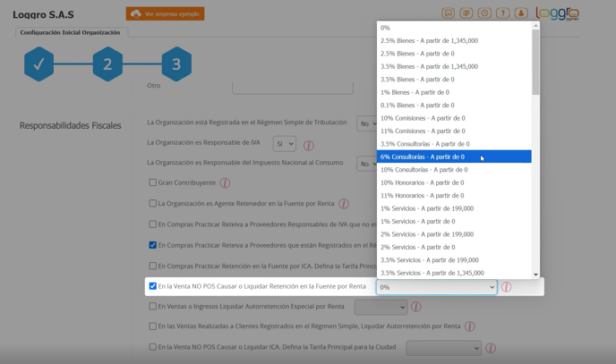Viewport: 616px width, 364px height.
Task: Toggle Gran Contribuyente checkbox
Action: click(x=153, y=182)
